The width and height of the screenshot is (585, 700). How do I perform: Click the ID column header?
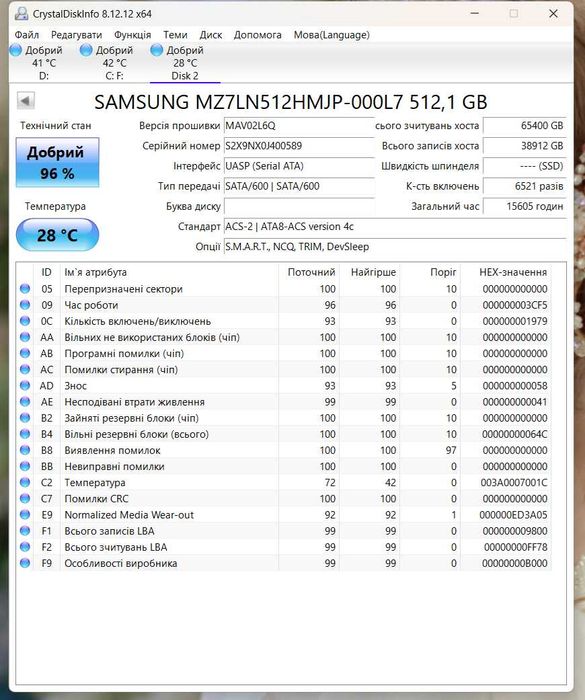[x=46, y=272]
